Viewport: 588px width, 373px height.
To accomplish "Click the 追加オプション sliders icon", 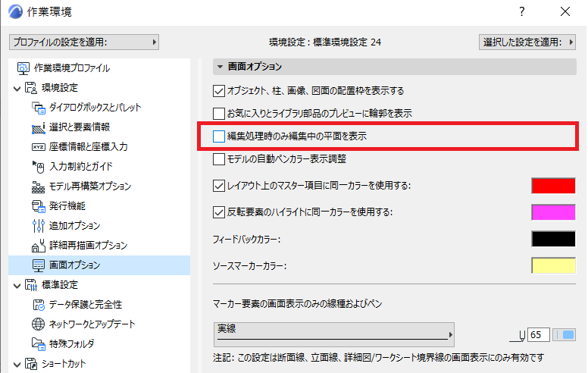I will pos(38,225).
